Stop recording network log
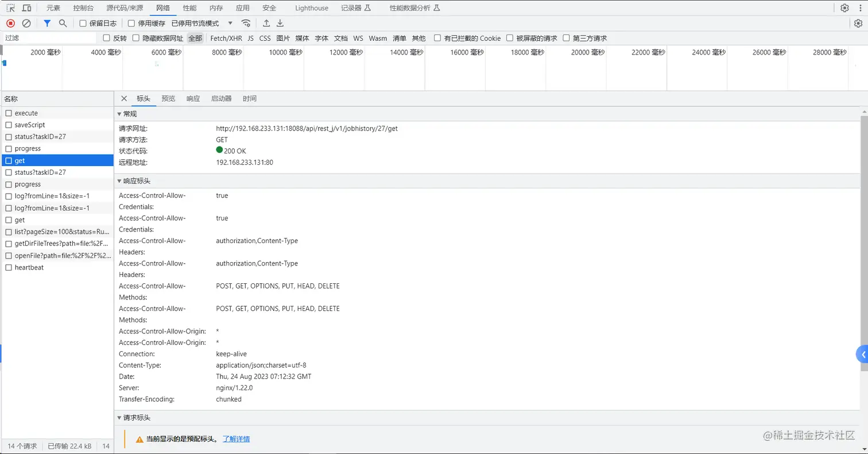The width and height of the screenshot is (868, 454). [x=10, y=23]
